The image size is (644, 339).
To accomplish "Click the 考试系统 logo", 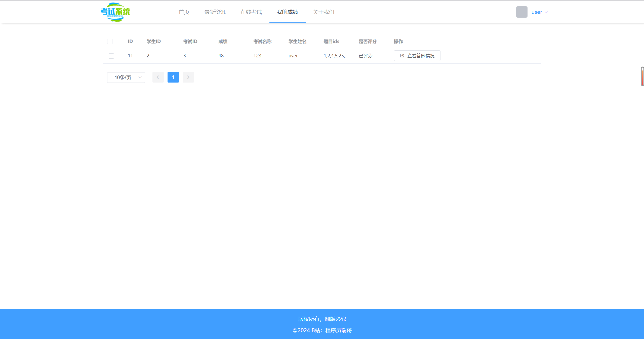I will (115, 12).
